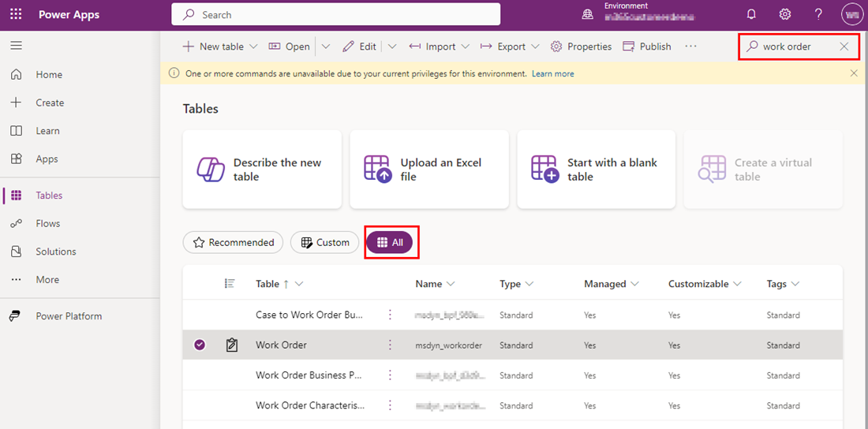Click the Publish toolbar button
868x429 pixels.
click(x=647, y=47)
